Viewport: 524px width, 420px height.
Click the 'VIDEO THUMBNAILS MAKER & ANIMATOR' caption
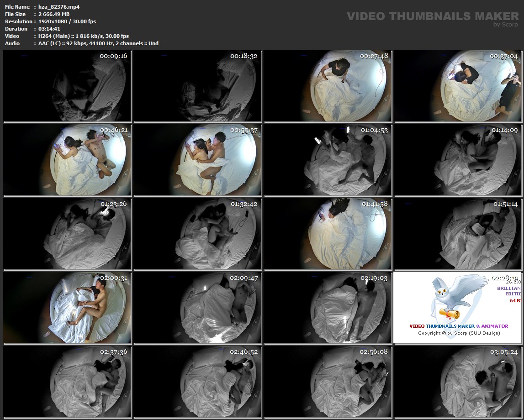click(459, 326)
